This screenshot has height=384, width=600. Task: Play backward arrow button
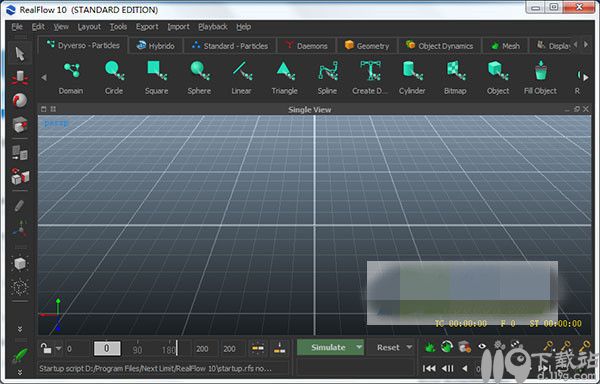(x=465, y=368)
